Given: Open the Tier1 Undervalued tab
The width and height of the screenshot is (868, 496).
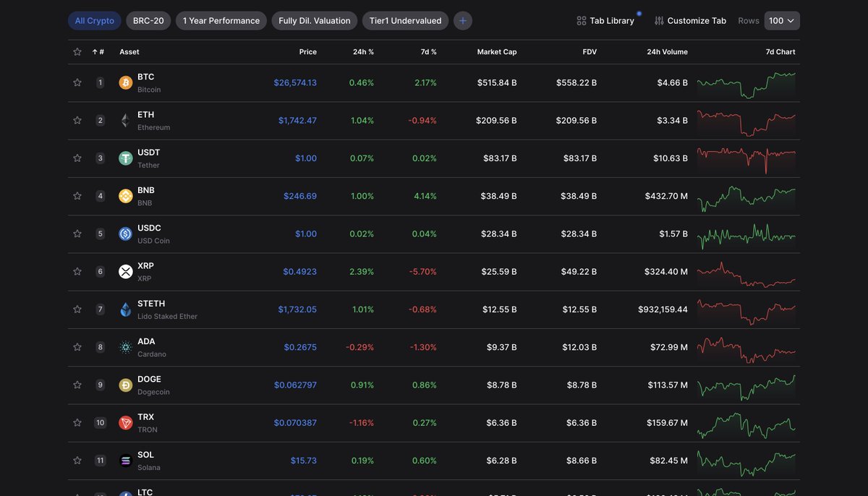Looking at the screenshot, I should [x=405, y=21].
